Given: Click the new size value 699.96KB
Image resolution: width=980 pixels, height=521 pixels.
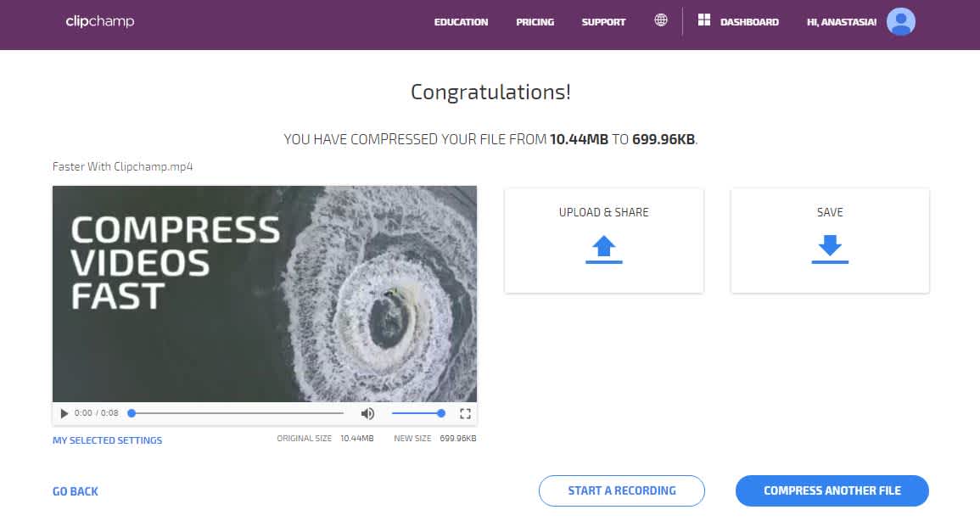Looking at the screenshot, I should pos(458,439).
